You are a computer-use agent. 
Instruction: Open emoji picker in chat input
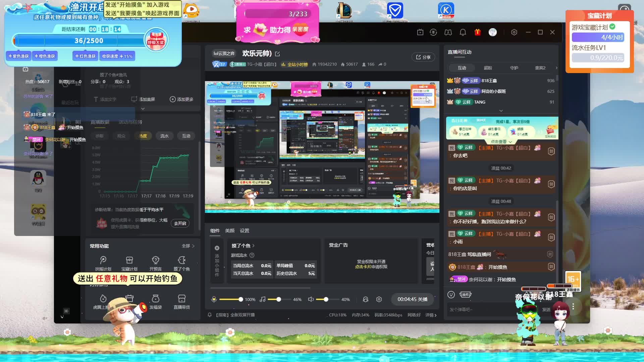tap(451, 294)
